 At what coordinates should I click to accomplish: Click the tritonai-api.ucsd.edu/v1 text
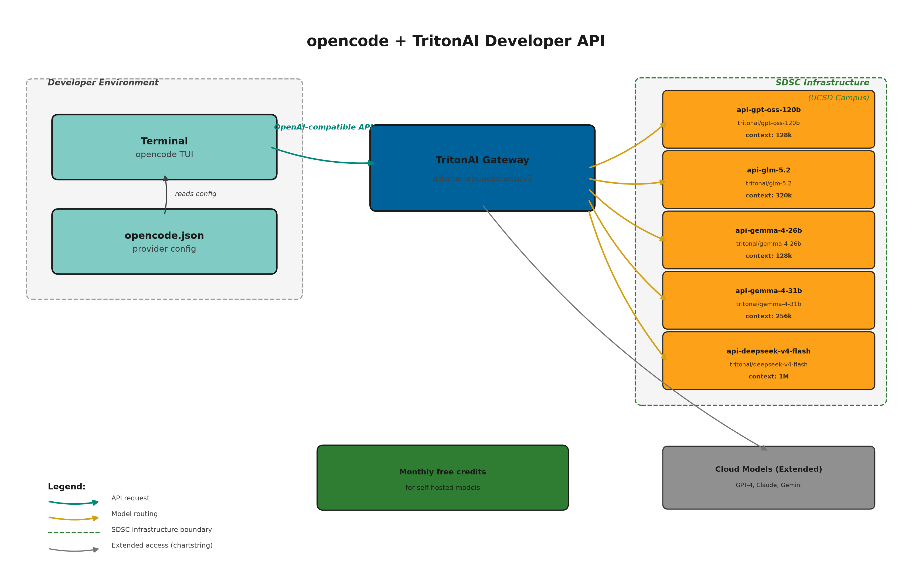pyautogui.click(x=482, y=179)
